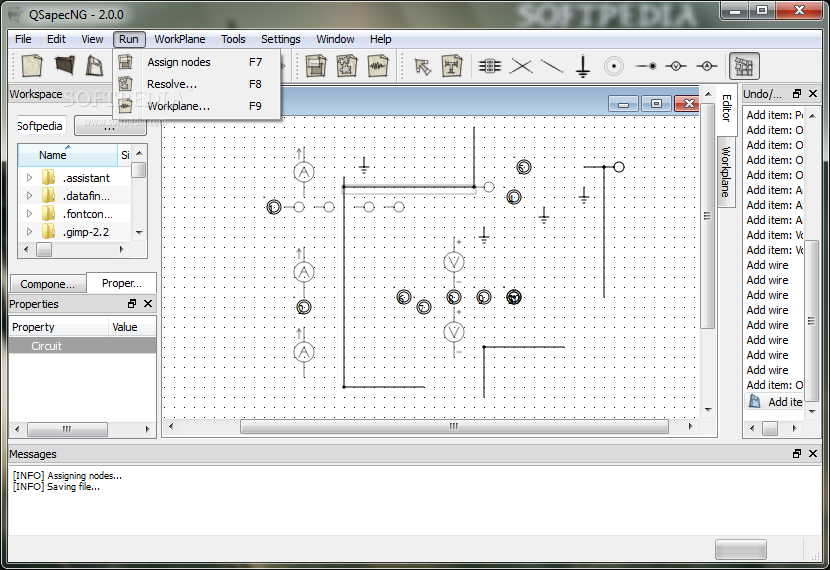Select the Softpedia workspace tab
830x570 pixels.
click(41, 126)
